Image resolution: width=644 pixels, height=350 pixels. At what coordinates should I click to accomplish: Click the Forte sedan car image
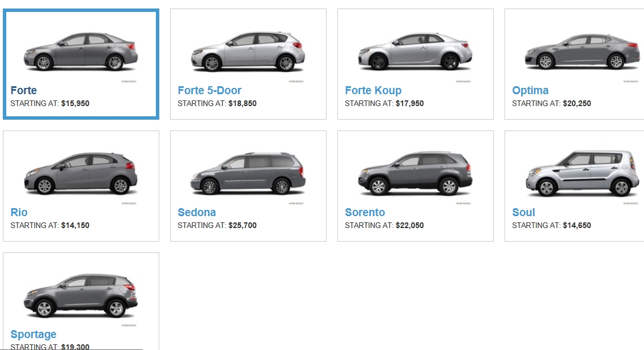pyautogui.click(x=80, y=52)
